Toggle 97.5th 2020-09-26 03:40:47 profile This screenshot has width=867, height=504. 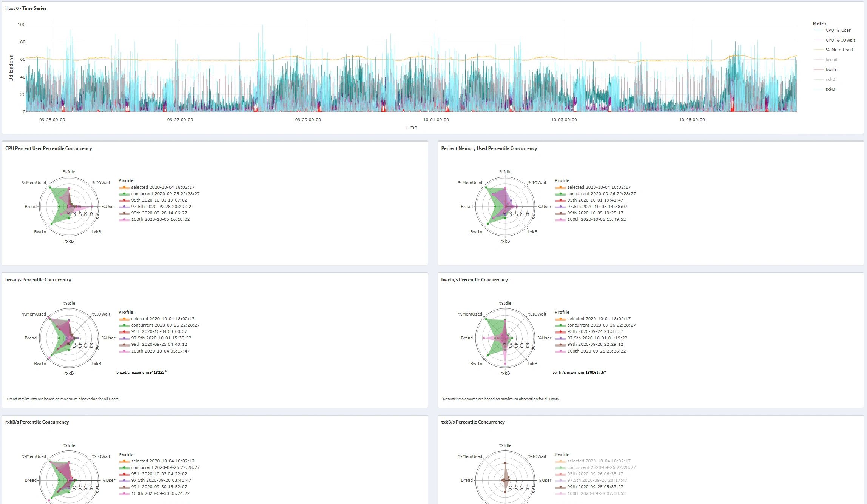coord(155,480)
